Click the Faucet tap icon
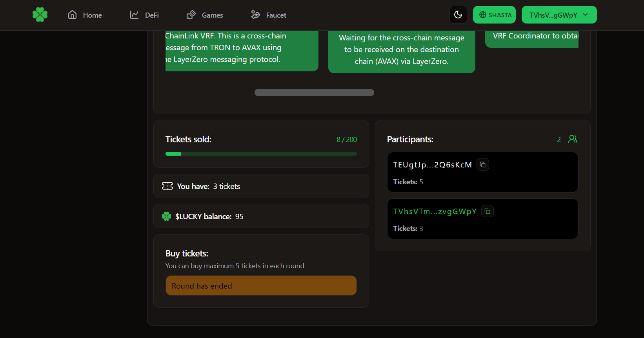Screen dimensions: 644x338 [x=255, y=15]
